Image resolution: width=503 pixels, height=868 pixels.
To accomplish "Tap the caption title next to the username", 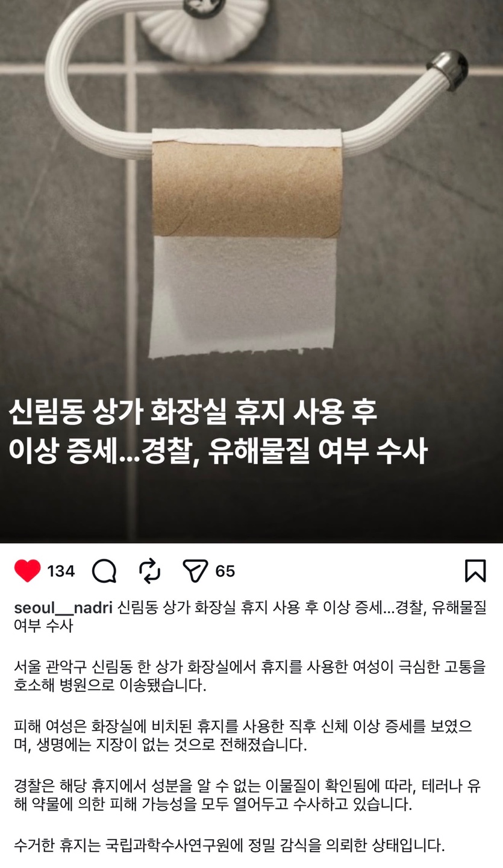I will click(x=250, y=616).
